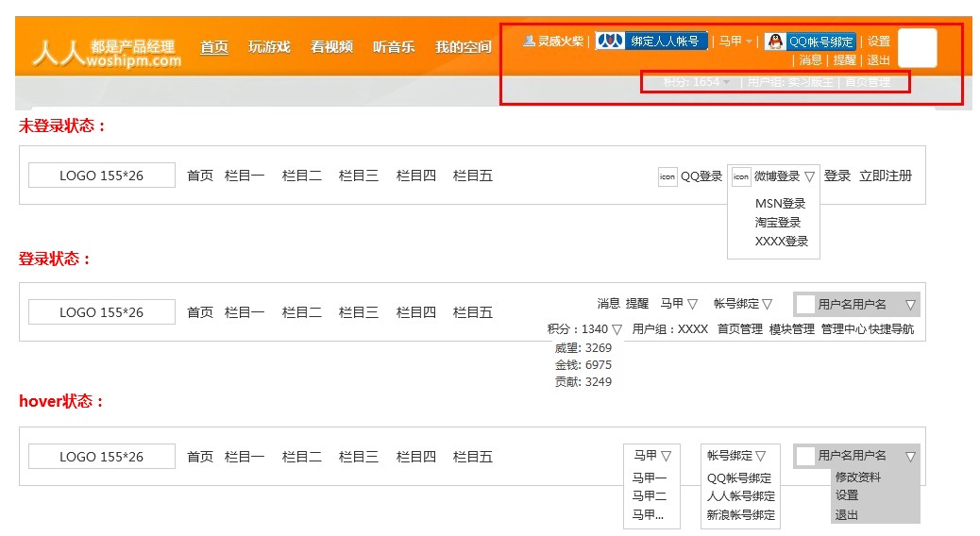Open the 听音乐 navigation item
The height and width of the screenshot is (536, 980).
[x=394, y=47]
